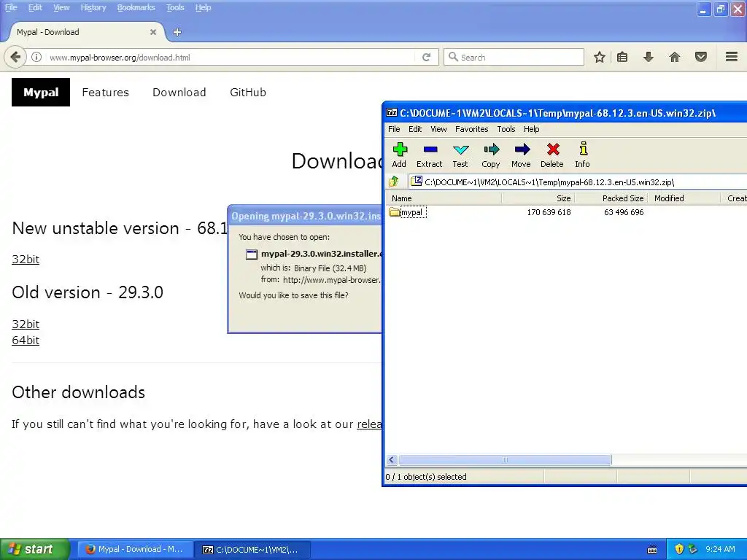This screenshot has width=747, height=560.
Task: Click the Extract icon in 7-Zip
Action: (430, 155)
